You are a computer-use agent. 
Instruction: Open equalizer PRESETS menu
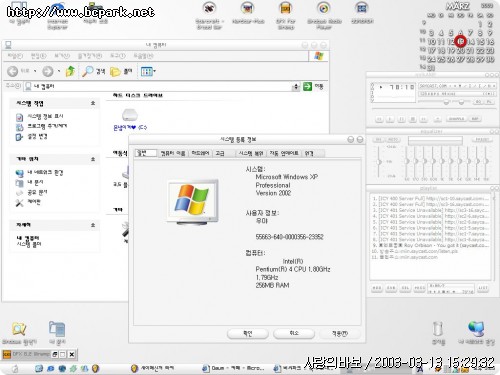click(x=482, y=140)
